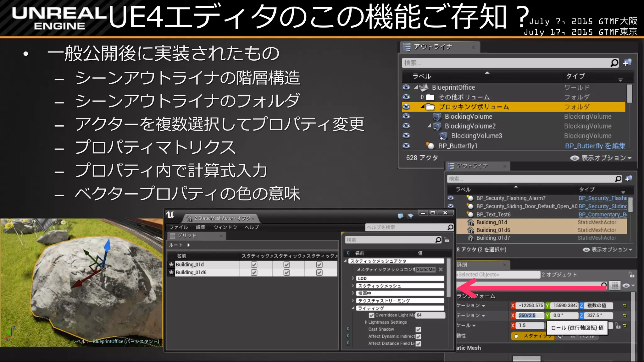Expand the スタティックメッシュ category

(x=353, y=286)
